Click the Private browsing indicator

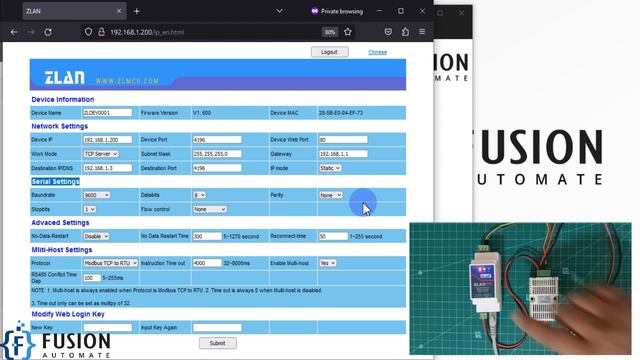pos(337,11)
